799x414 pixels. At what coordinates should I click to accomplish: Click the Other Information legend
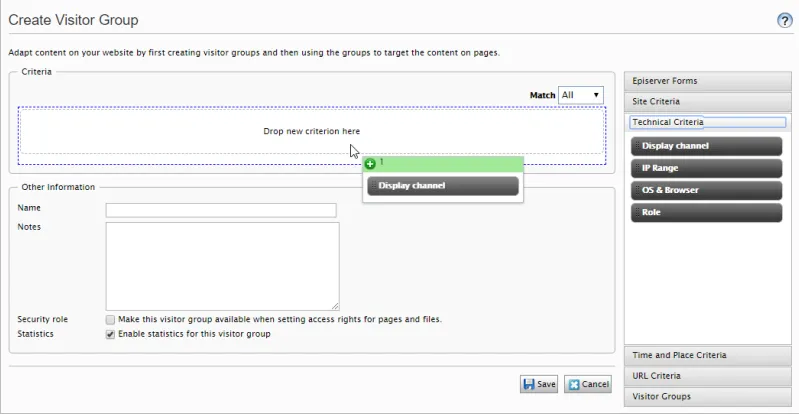58,187
